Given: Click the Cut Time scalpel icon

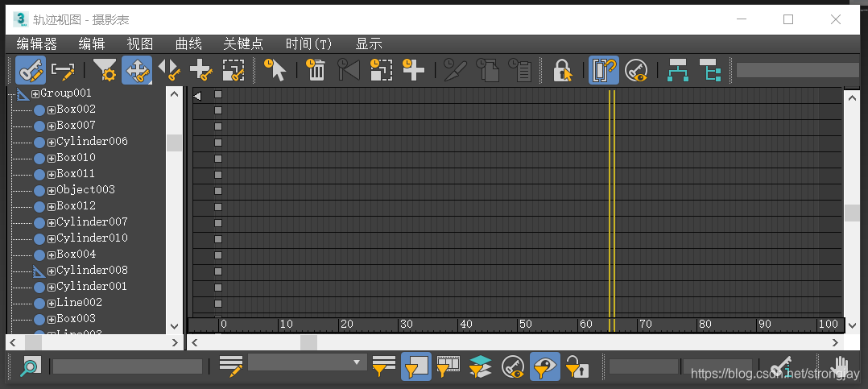Looking at the screenshot, I should (x=455, y=70).
